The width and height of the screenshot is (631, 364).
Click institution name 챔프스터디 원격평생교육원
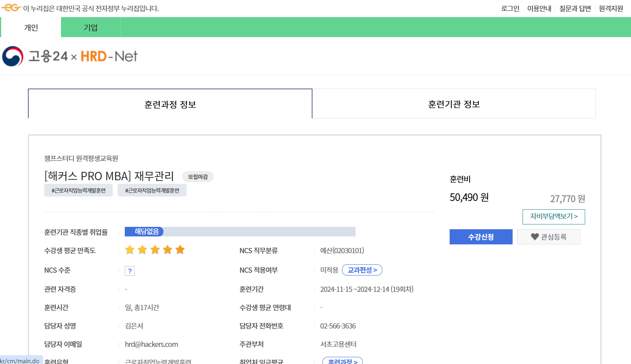(81, 158)
